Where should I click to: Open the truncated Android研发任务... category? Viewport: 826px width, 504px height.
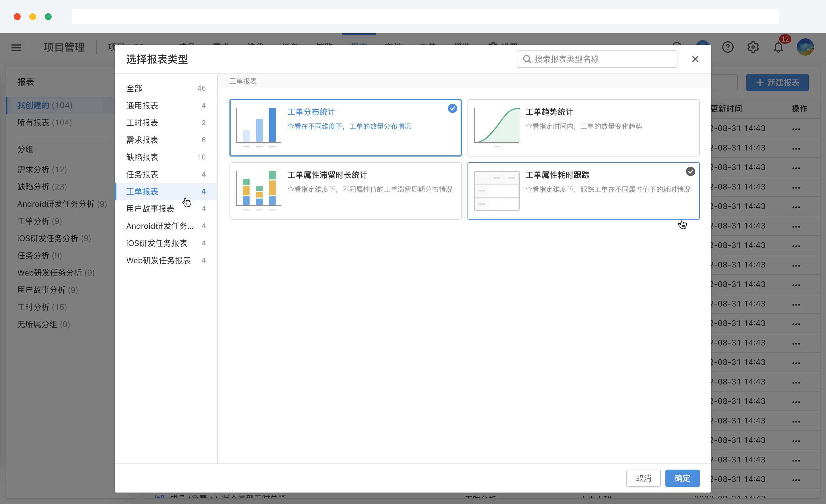[159, 226]
